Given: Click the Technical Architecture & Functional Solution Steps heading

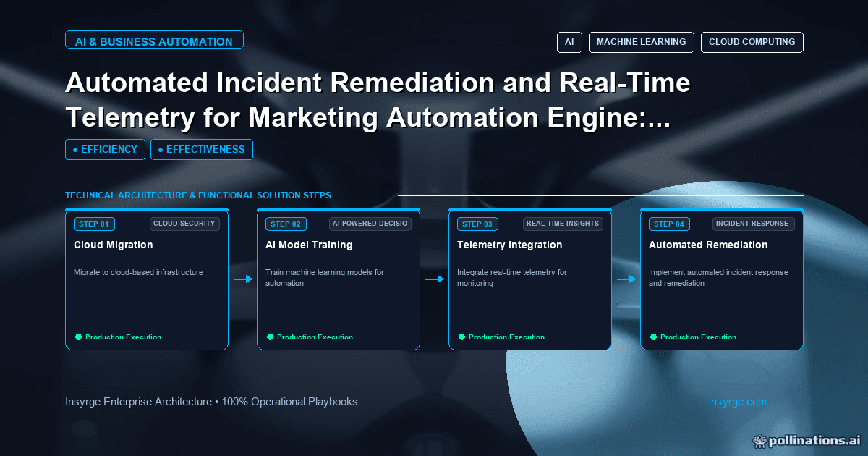Looking at the screenshot, I should [x=198, y=195].
